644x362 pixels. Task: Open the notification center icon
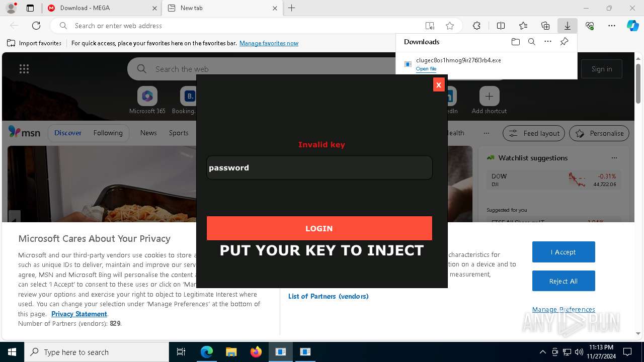coord(627,352)
